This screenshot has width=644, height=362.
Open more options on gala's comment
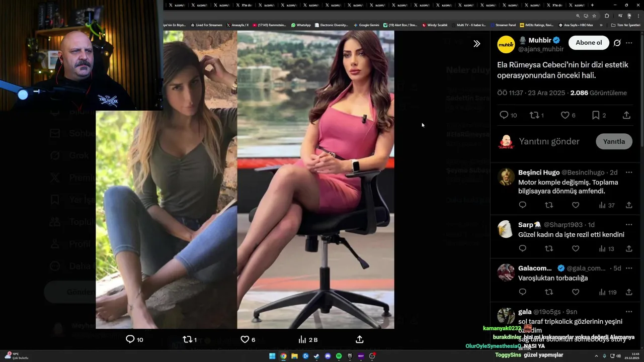pyautogui.click(x=629, y=312)
